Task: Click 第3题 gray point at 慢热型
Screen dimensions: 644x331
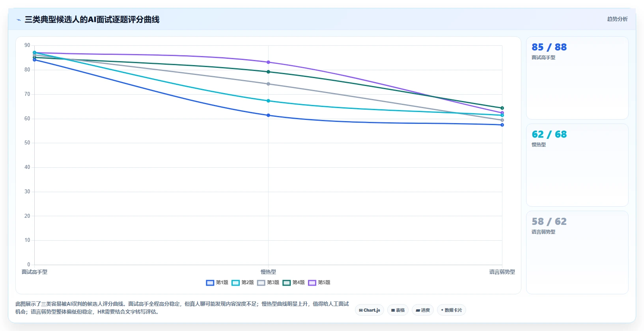Action: coord(269,84)
